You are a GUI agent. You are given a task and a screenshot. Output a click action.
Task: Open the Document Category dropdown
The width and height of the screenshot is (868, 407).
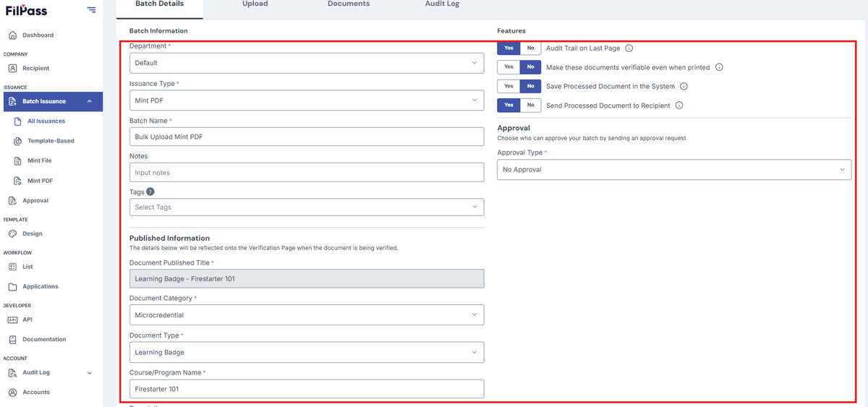[x=307, y=315]
